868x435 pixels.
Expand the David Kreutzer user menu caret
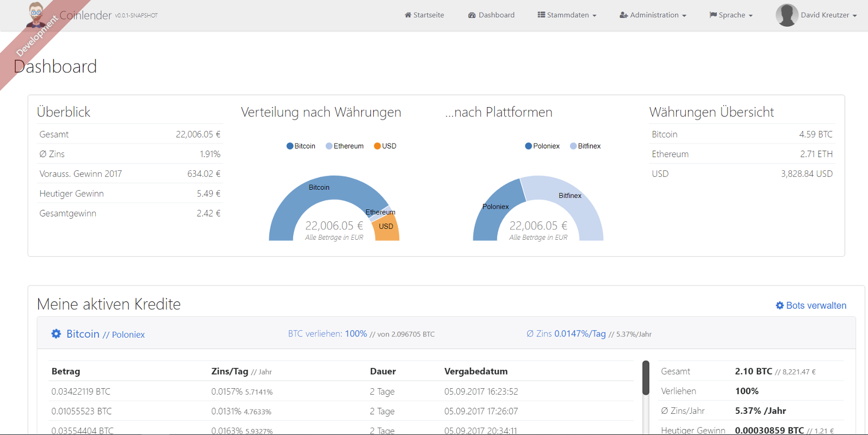click(854, 16)
